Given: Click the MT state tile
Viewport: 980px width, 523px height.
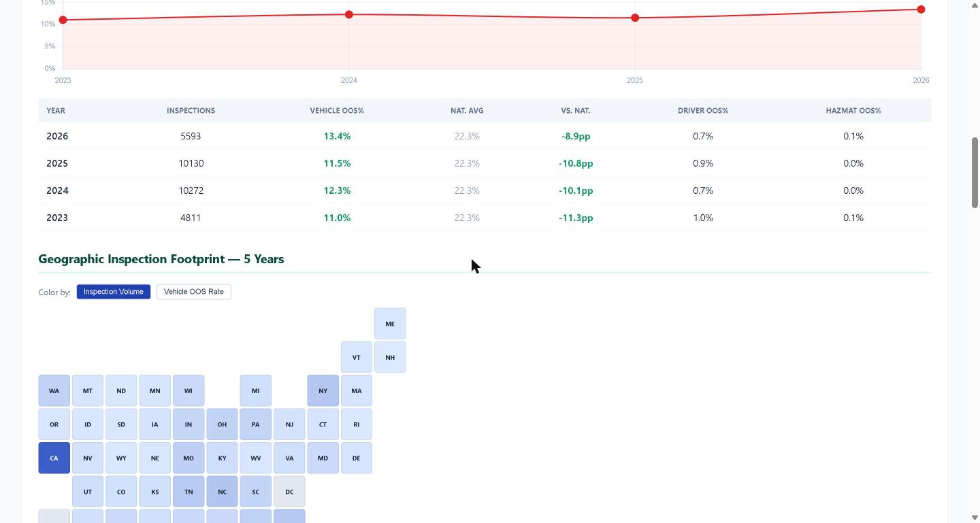Looking at the screenshot, I should 88,390.
